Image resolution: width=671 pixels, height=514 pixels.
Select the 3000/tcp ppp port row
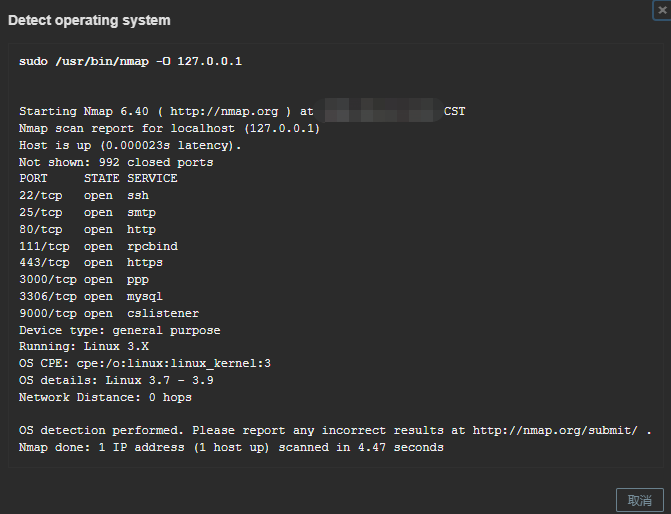click(x=84, y=279)
